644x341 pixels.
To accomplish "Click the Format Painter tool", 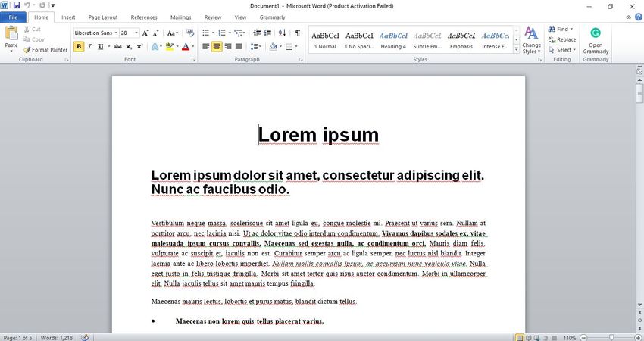I will coord(45,50).
